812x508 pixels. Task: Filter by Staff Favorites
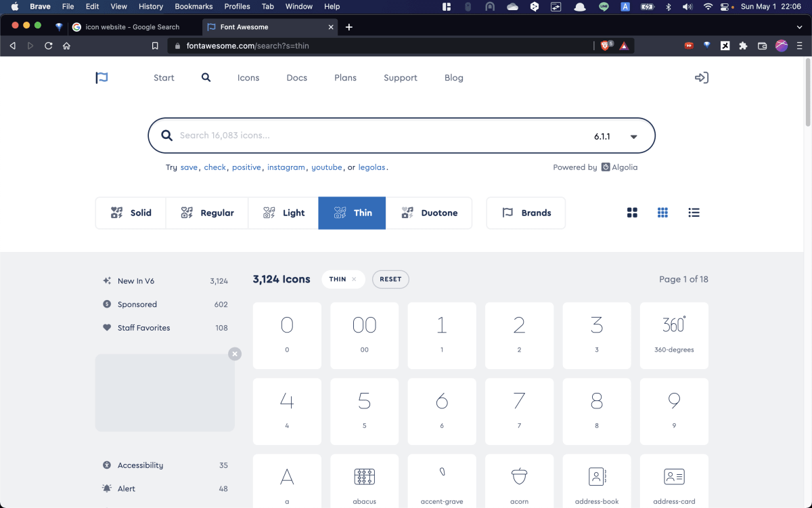pos(165,328)
